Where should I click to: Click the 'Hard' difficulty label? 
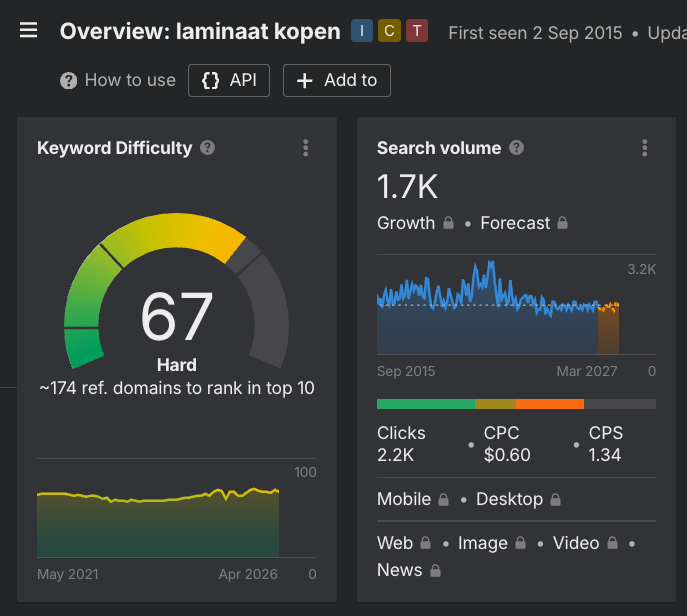click(x=177, y=365)
